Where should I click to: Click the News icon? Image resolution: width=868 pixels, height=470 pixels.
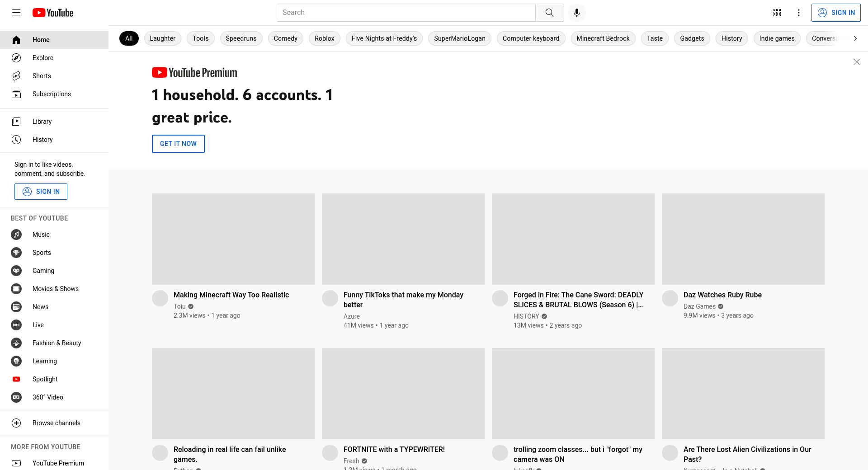click(x=16, y=307)
